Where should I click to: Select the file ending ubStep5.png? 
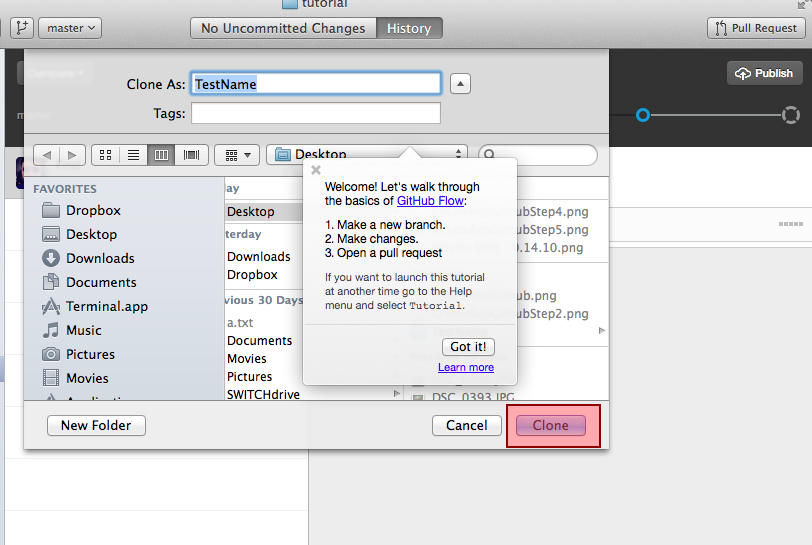[552, 230]
